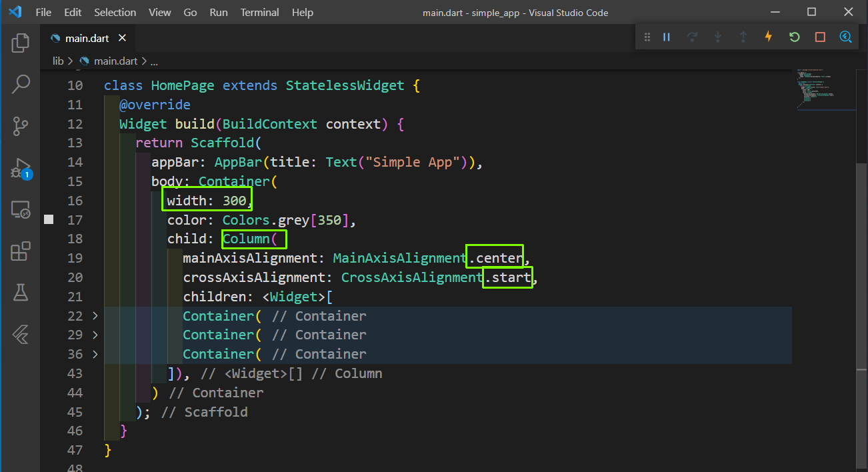Viewport: 868px width, 472px height.
Task: Click the Column widget name
Action: click(x=246, y=239)
